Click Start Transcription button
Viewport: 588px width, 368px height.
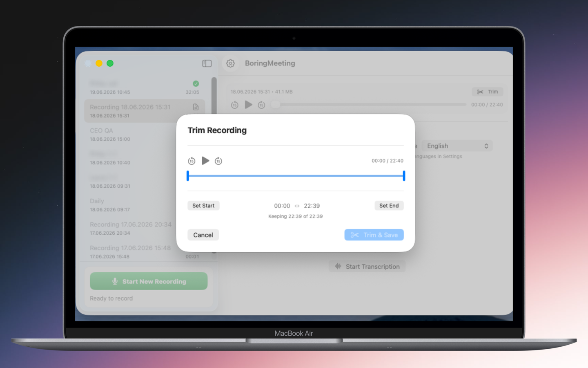[367, 267]
